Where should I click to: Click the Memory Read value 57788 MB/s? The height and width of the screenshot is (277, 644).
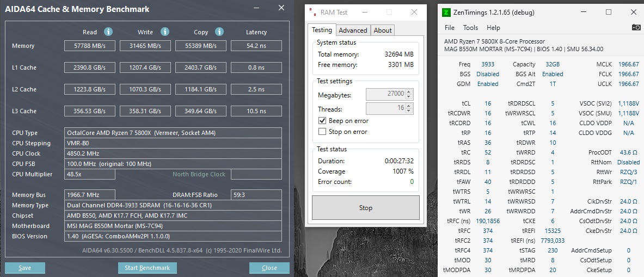pyautogui.click(x=90, y=46)
